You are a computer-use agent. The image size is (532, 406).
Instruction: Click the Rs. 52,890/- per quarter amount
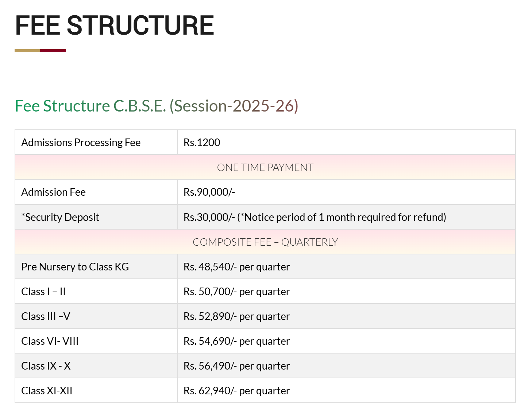[236, 316]
